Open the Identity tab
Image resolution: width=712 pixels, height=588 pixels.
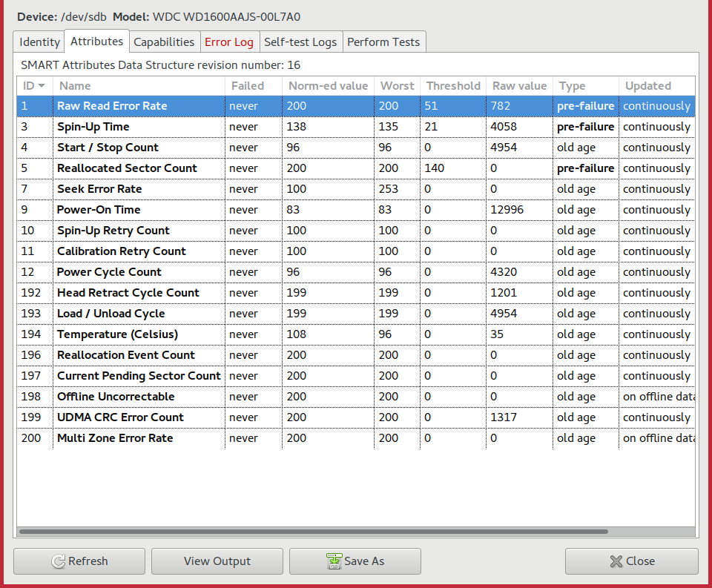[39, 42]
